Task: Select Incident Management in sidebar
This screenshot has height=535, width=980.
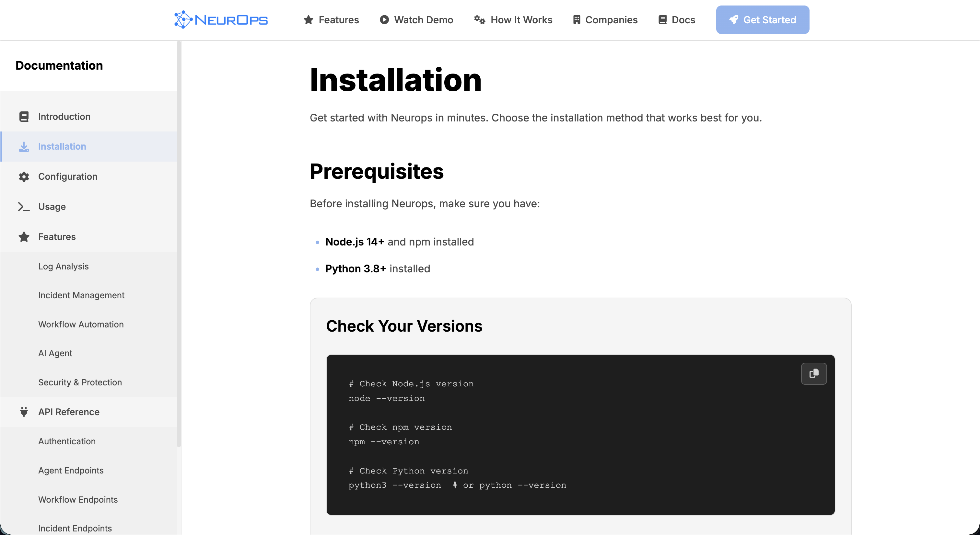Action: pyautogui.click(x=81, y=295)
